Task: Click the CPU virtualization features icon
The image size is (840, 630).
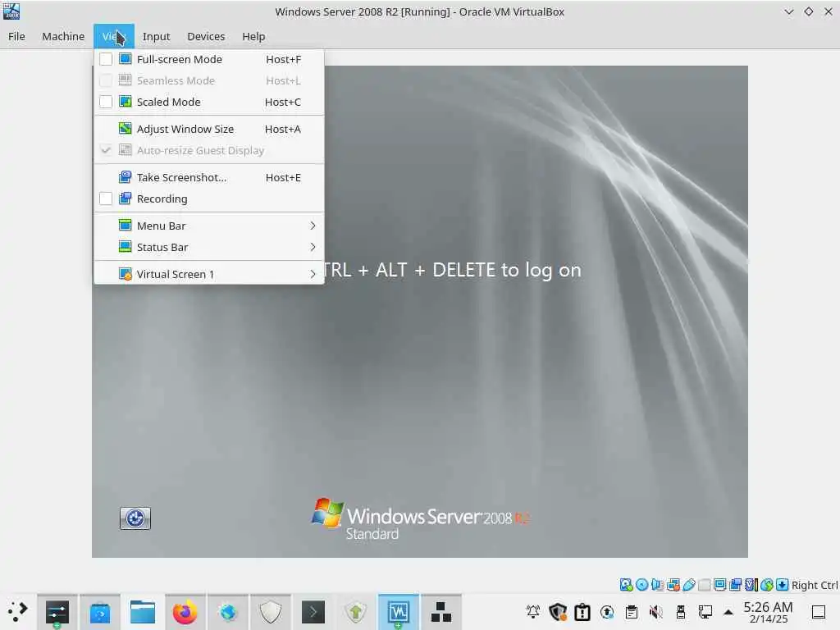Action: point(751,584)
